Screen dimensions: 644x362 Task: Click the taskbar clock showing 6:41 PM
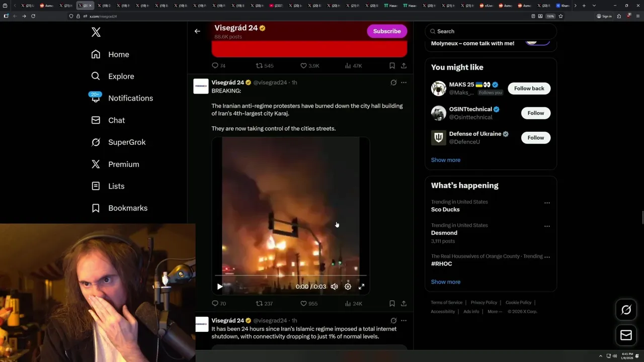pos(627,356)
